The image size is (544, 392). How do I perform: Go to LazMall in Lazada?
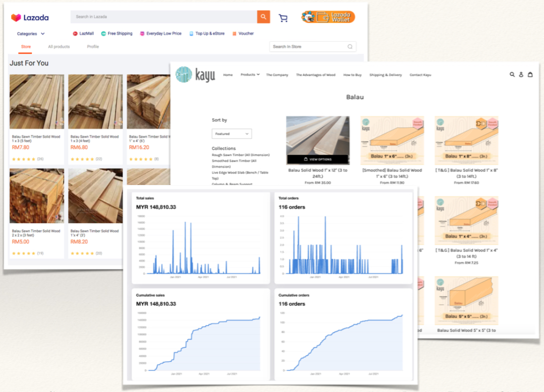pyautogui.click(x=83, y=33)
